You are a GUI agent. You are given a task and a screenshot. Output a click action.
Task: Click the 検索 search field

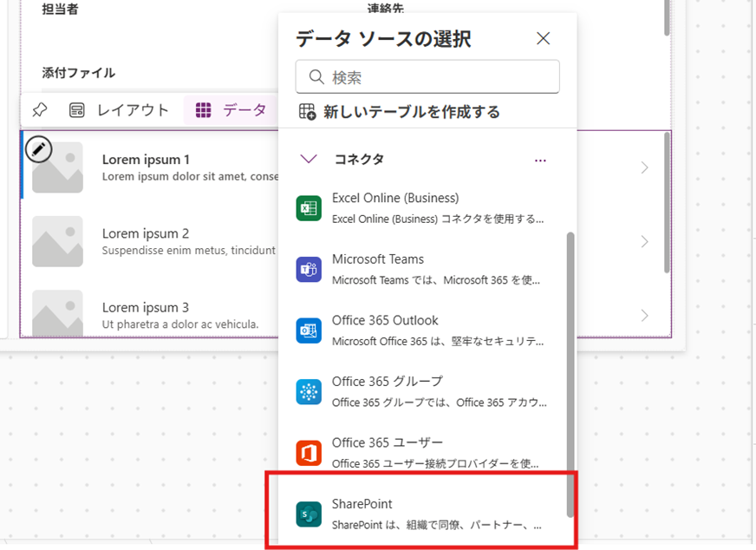[x=427, y=77]
